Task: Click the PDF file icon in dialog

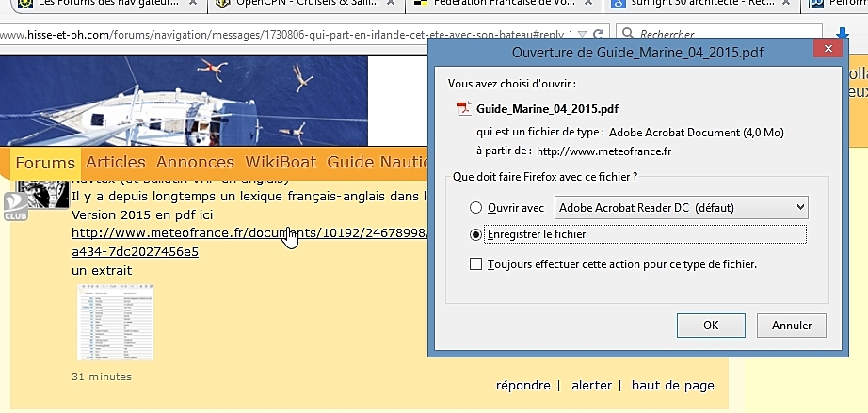Action: [x=463, y=108]
